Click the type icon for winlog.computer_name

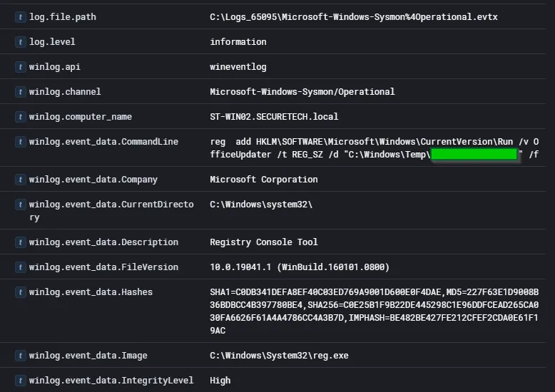point(20,117)
